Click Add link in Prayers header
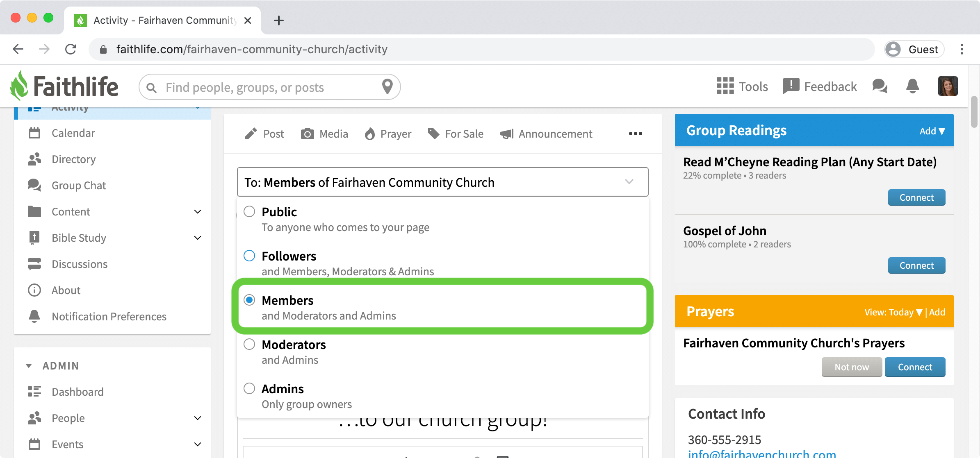Image resolution: width=980 pixels, height=458 pixels. point(937,312)
